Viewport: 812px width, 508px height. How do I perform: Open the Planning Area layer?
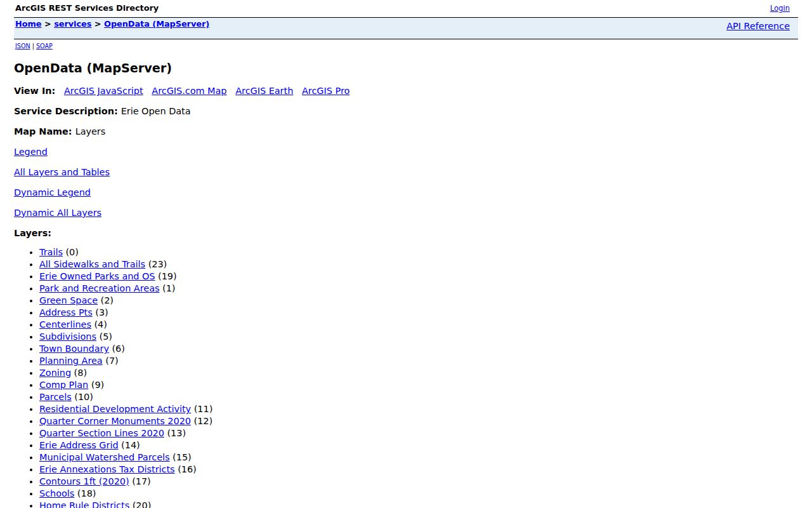tap(70, 361)
